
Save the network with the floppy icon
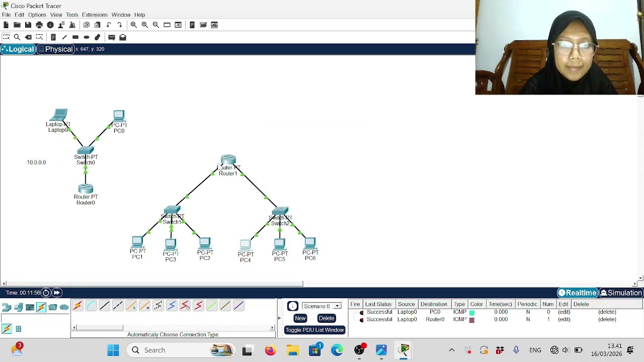(x=28, y=25)
